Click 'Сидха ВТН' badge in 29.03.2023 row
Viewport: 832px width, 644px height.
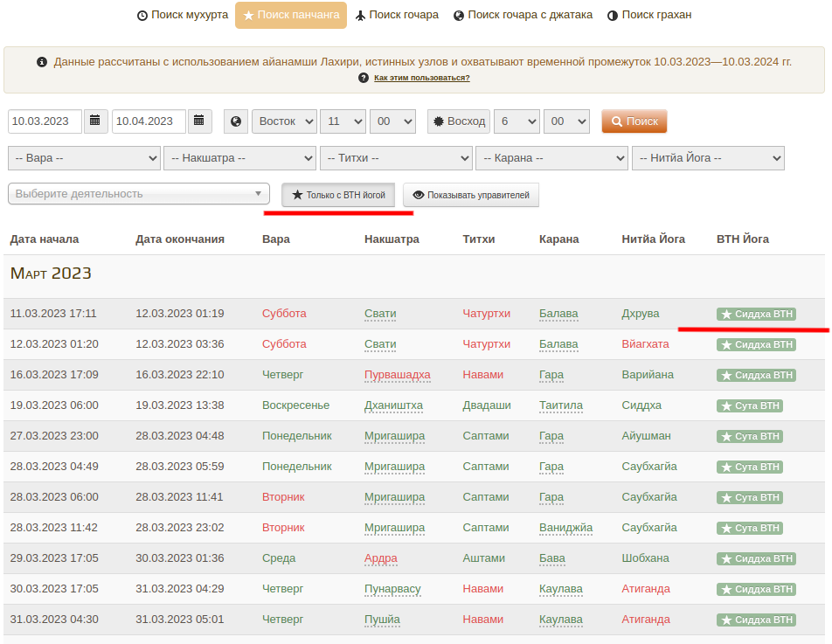(x=756, y=558)
